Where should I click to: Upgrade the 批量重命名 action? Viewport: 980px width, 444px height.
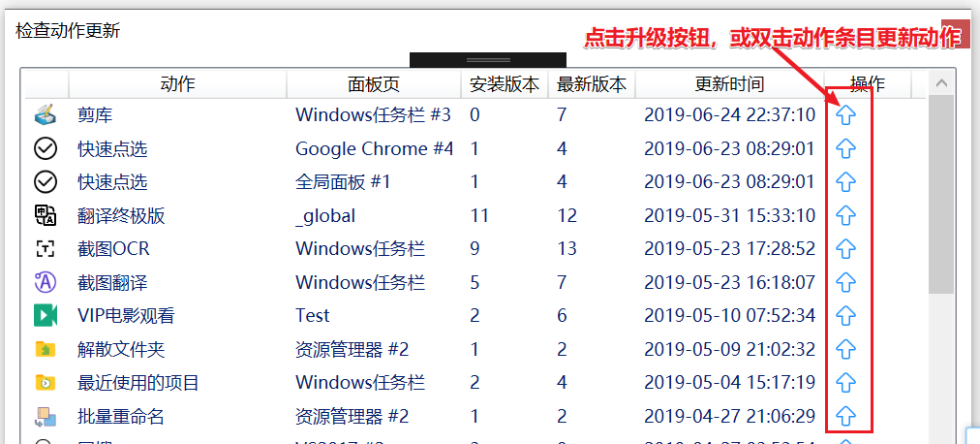point(845,415)
